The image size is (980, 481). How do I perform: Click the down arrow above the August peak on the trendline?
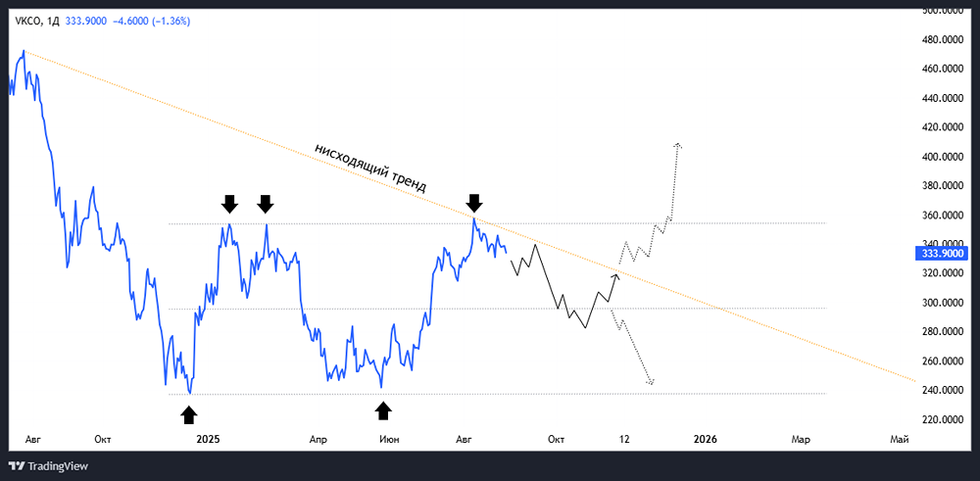[x=474, y=203]
